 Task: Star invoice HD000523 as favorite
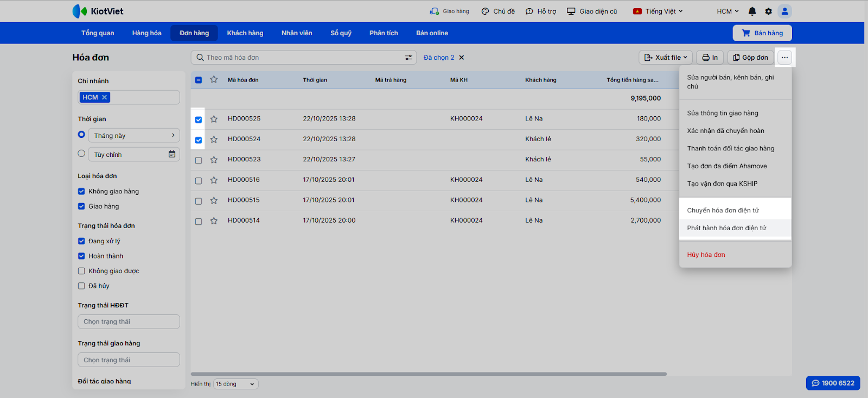(x=214, y=160)
